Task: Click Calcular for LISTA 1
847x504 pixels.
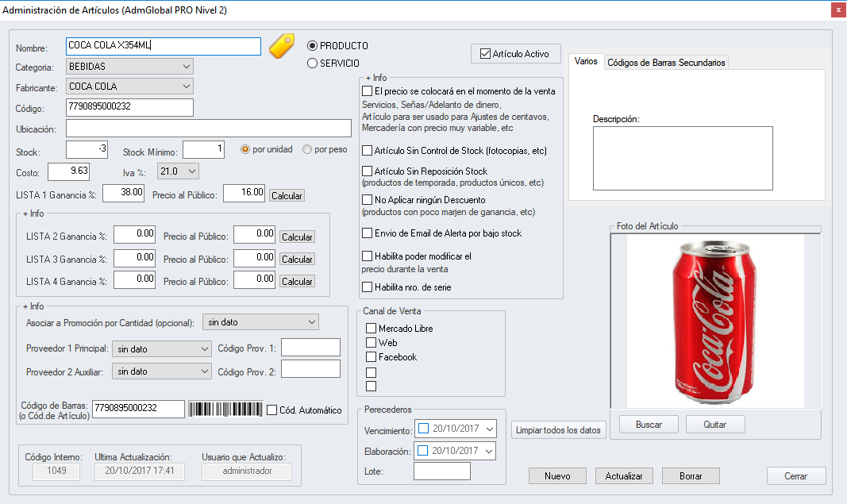Action: point(287,195)
